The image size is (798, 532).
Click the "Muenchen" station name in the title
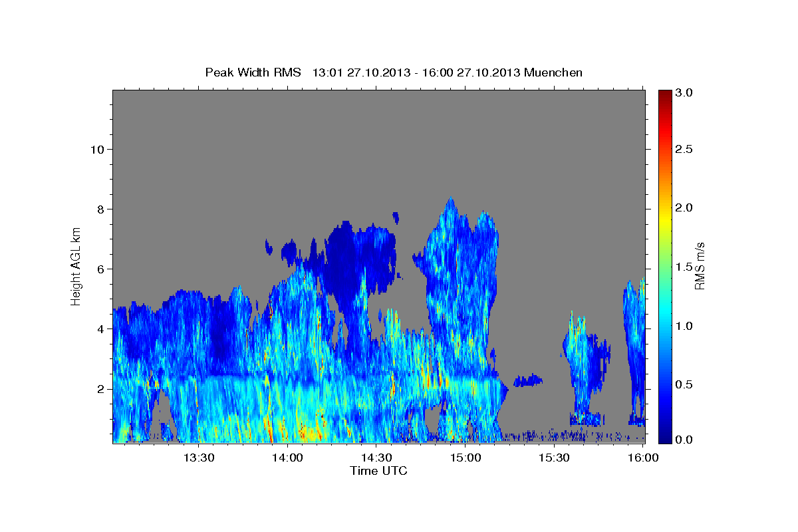pos(553,72)
